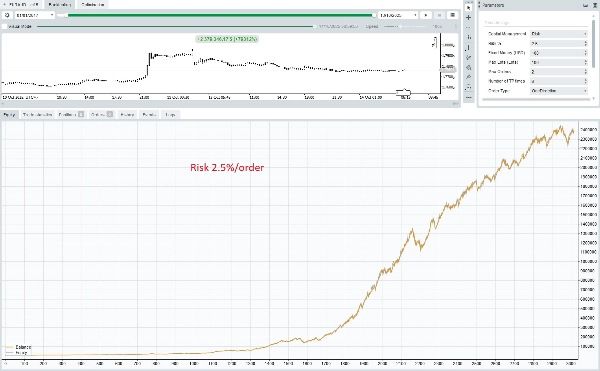Adjust the Number of TP times stepper
The height and width of the screenshot is (371, 600).
tap(585, 81)
